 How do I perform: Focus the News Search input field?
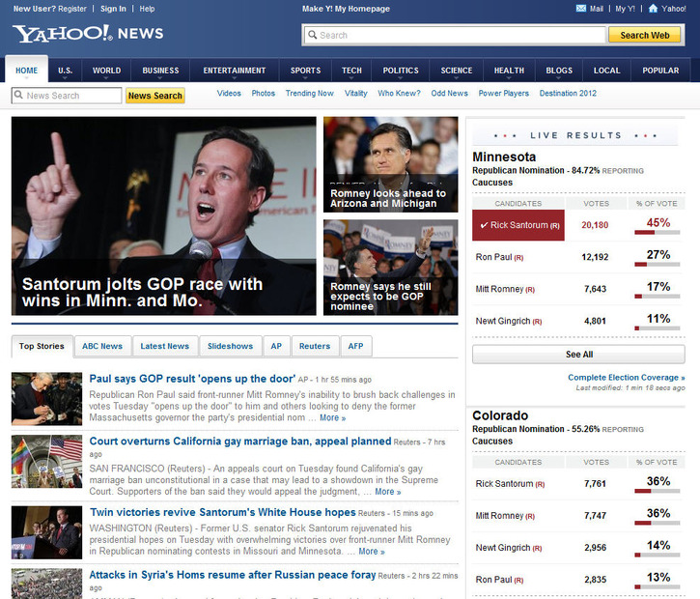tap(67, 95)
